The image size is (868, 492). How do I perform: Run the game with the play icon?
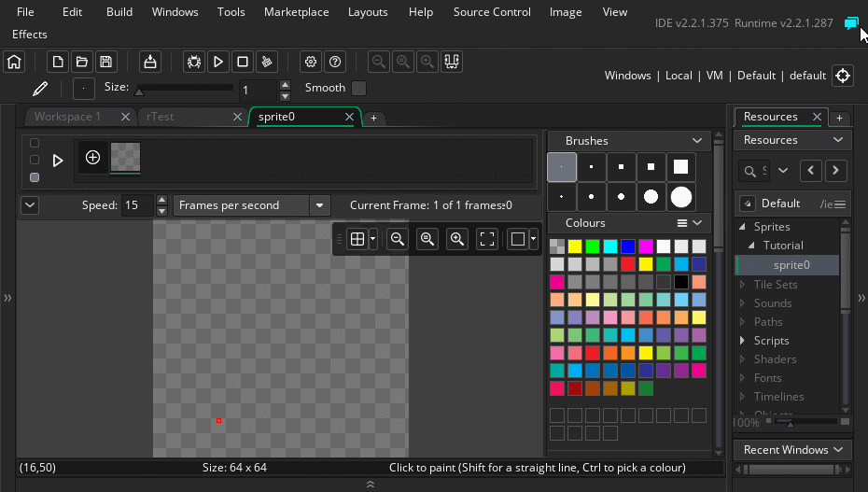pyautogui.click(x=218, y=62)
